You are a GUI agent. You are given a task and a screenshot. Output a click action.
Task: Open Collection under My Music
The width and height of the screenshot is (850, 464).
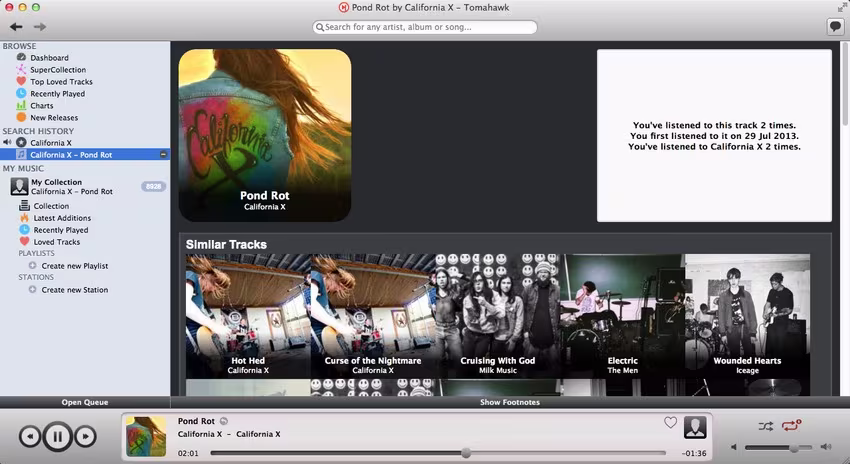51,206
